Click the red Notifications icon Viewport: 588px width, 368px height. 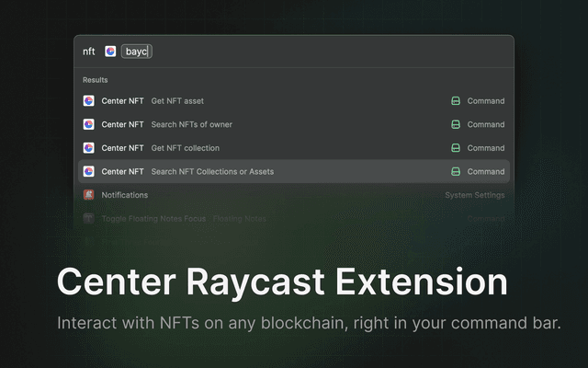tap(89, 195)
